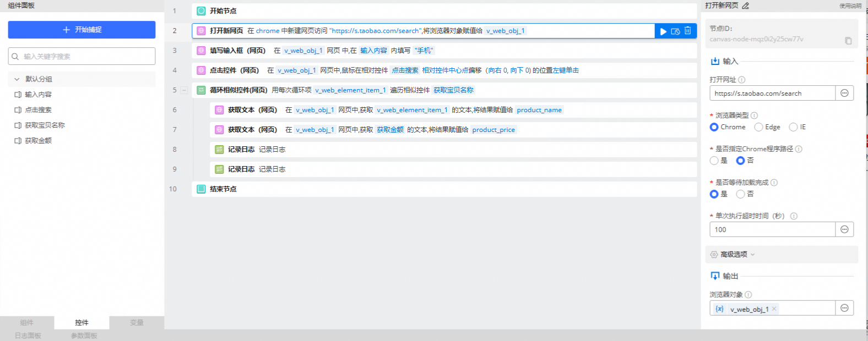Click 获取金额 link text on row 7

[x=390, y=130]
